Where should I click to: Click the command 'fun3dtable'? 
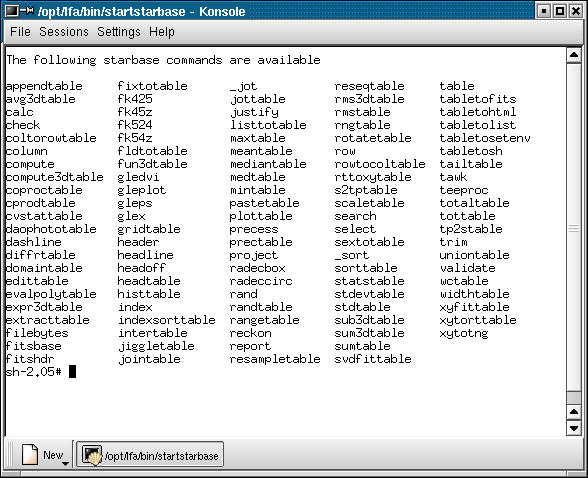(152, 164)
